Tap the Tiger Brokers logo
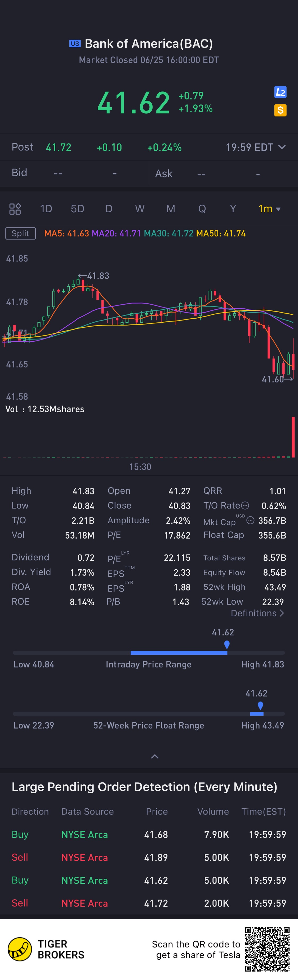The image size is (298, 980). [x=20, y=949]
